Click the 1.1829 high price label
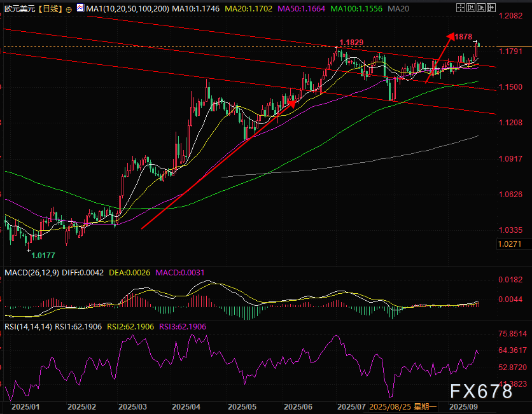The width and height of the screenshot is (532, 414). (x=351, y=43)
